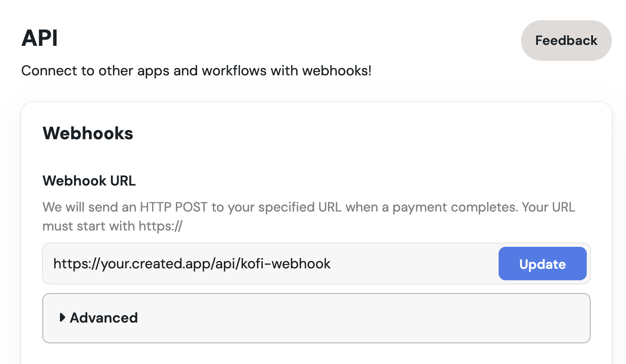Screen dimensions: 626x364
Task: Click the Webhook URL field label
Action: (x=89, y=181)
